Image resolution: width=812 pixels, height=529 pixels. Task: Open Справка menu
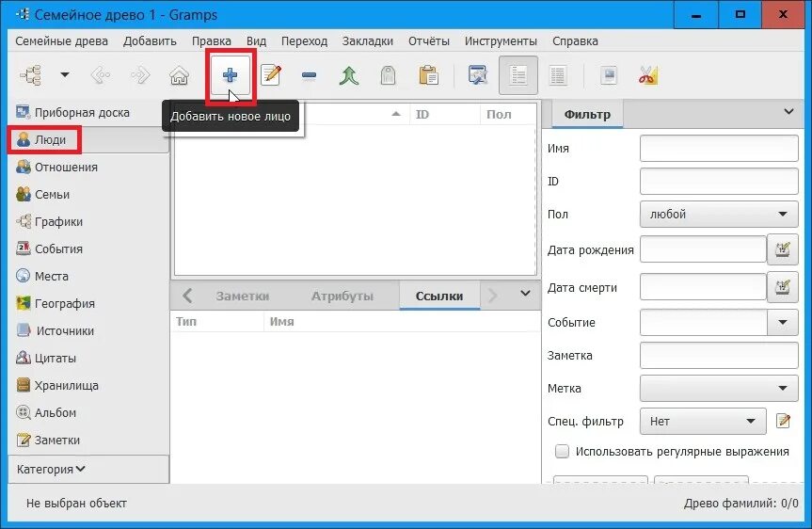pyautogui.click(x=575, y=40)
